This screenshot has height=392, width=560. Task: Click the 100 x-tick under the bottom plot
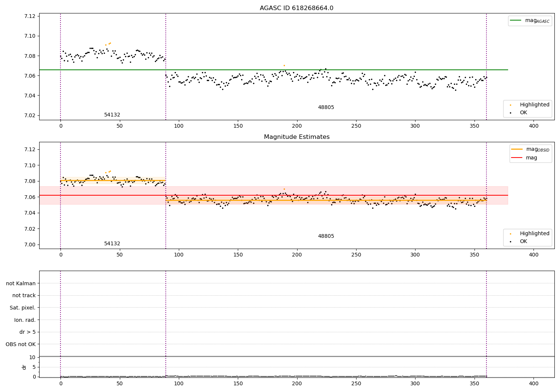coord(179,383)
